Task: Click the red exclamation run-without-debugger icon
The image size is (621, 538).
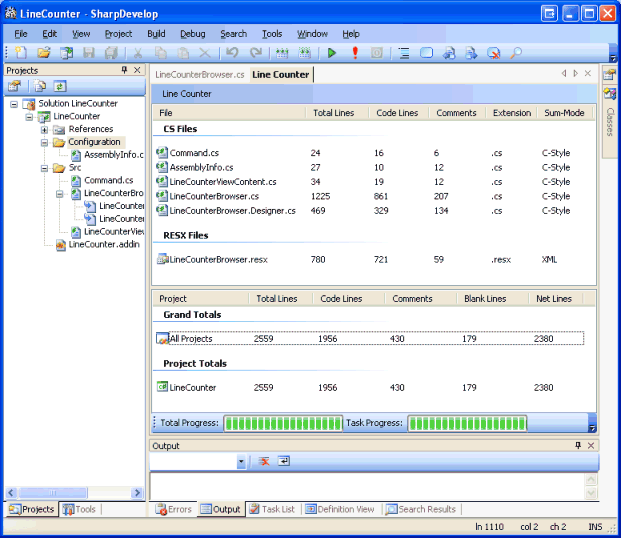Action: 355,53
